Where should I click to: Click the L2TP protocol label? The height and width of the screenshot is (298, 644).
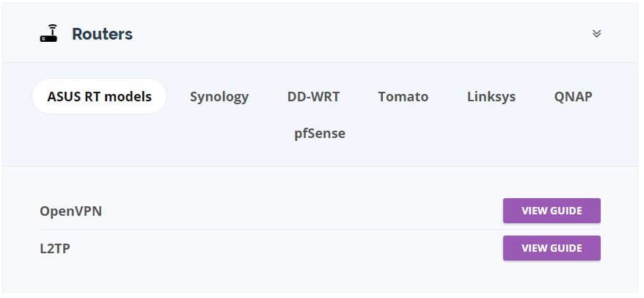[x=54, y=249]
